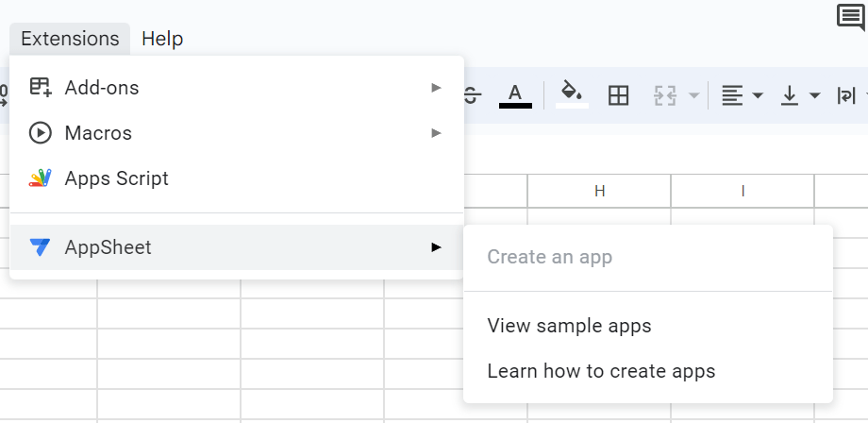This screenshot has height=423, width=868.
Task: Open the comment history icon
Action: (850, 17)
